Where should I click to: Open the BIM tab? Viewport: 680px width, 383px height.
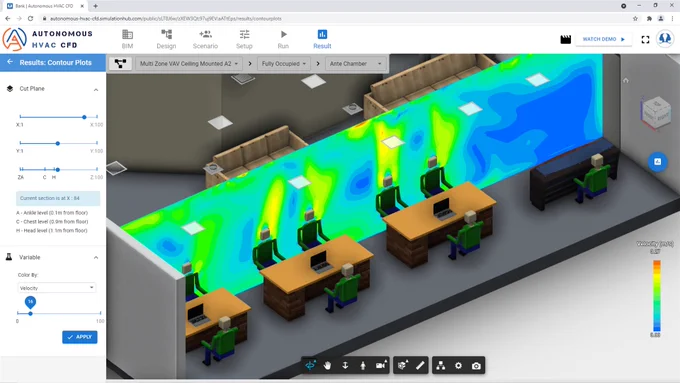point(128,39)
